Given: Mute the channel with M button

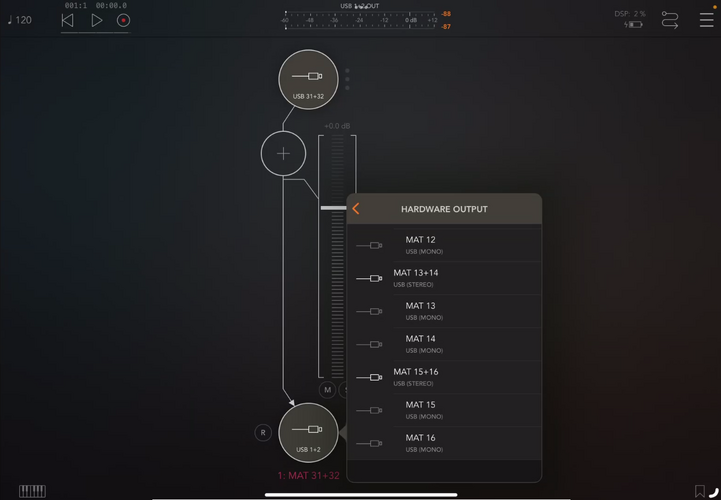Looking at the screenshot, I should coord(327,390).
